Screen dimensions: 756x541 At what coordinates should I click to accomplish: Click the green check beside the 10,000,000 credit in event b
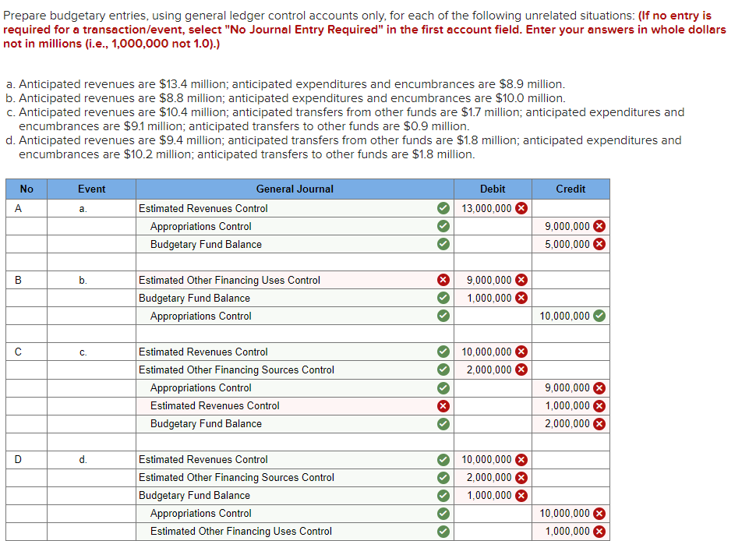click(599, 316)
